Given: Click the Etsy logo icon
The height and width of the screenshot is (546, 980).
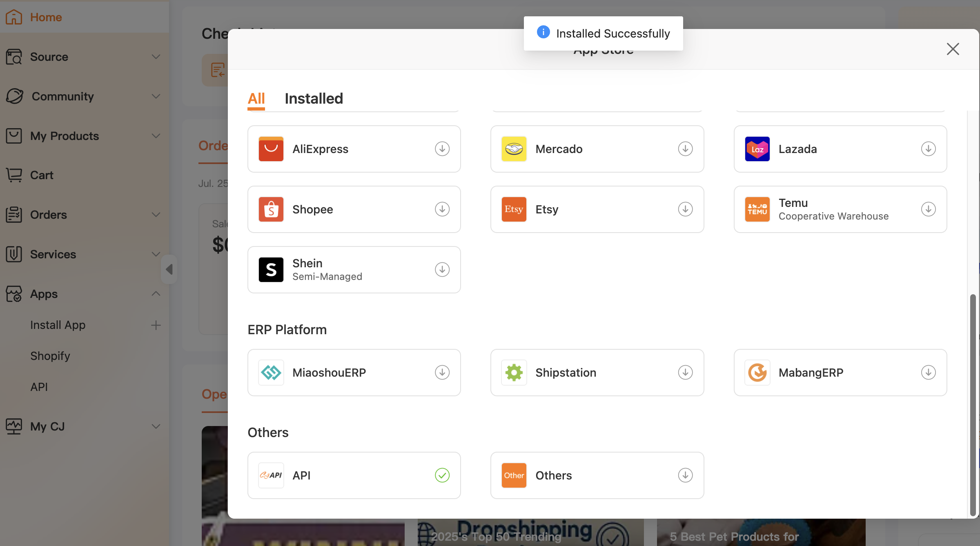Looking at the screenshot, I should [x=514, y=209].
